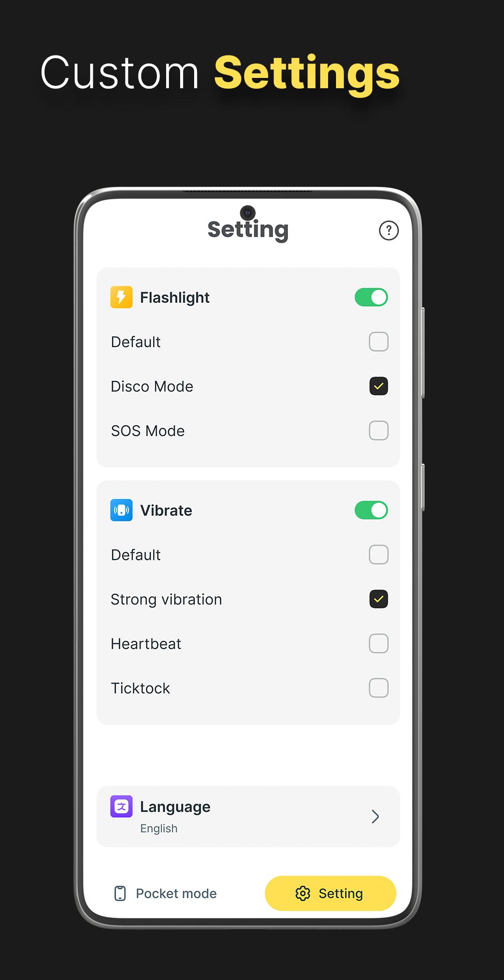504x980 pixels.
Task: Click the Pocket mode phone icon
Action: 120,893
